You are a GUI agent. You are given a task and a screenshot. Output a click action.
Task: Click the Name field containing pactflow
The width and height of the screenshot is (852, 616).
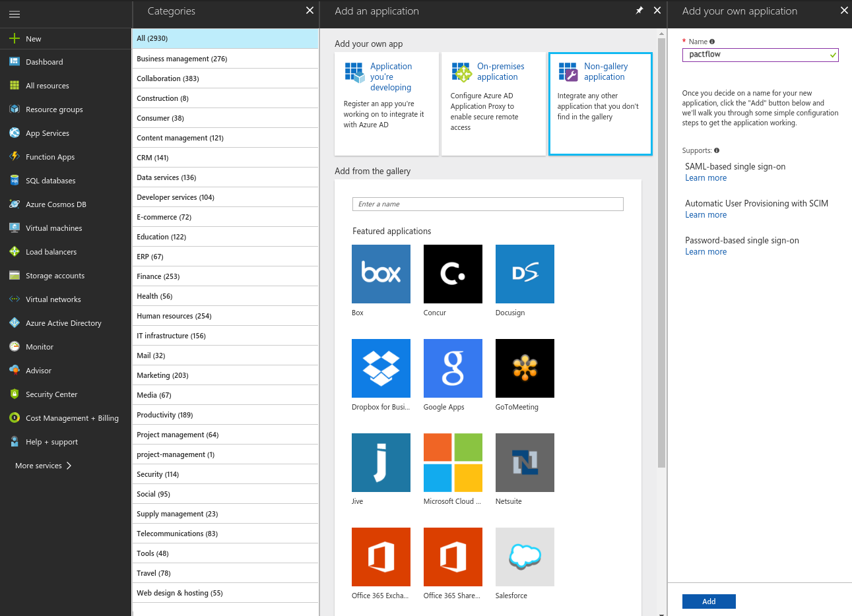tap(760, 55)
